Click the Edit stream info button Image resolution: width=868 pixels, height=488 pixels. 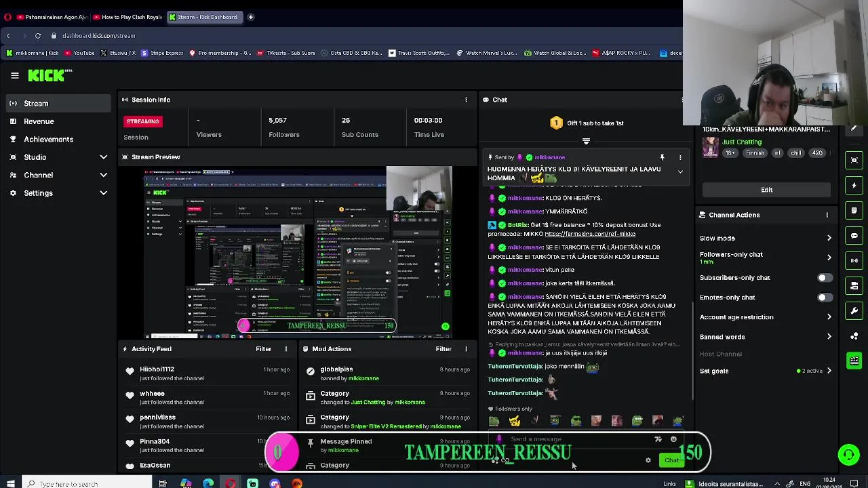(x=766, y=190)
